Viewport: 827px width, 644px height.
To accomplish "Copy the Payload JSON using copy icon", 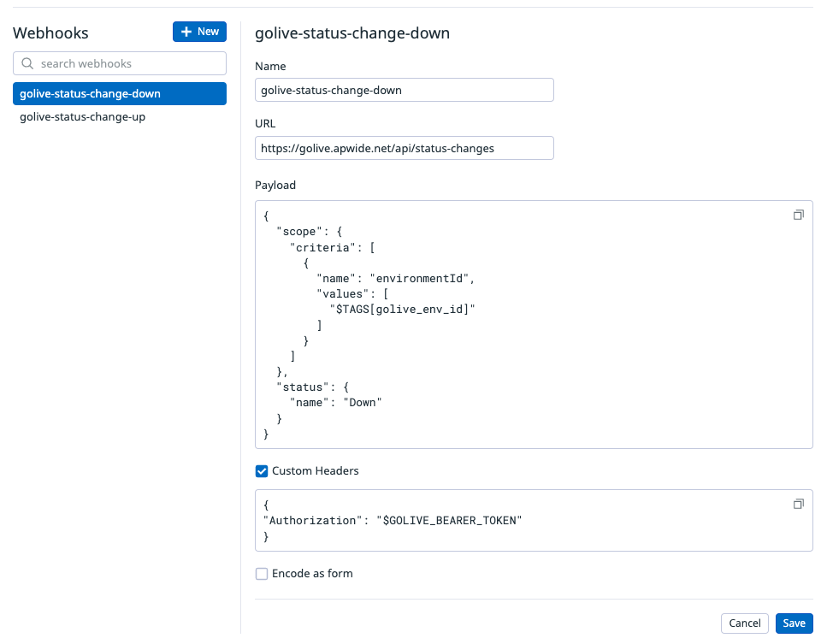I will pyautogui.click(x=798, y=215).
